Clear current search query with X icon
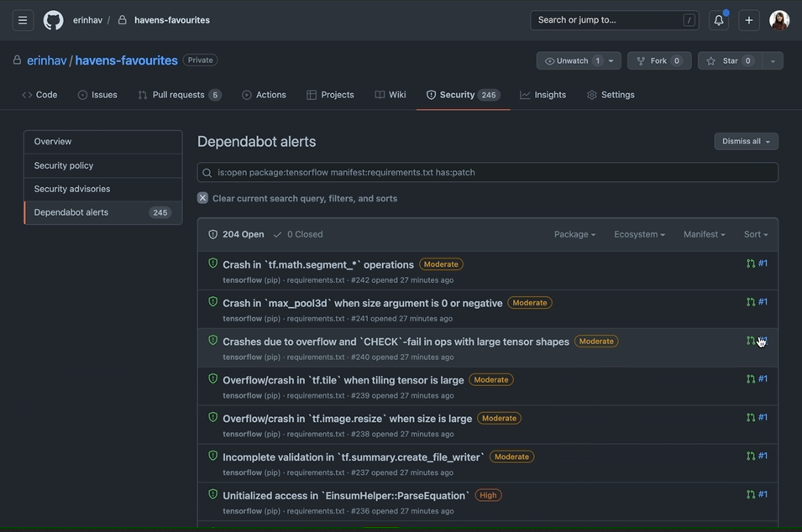The width and height of the screenshot is (802, 532). click(202, 198)
